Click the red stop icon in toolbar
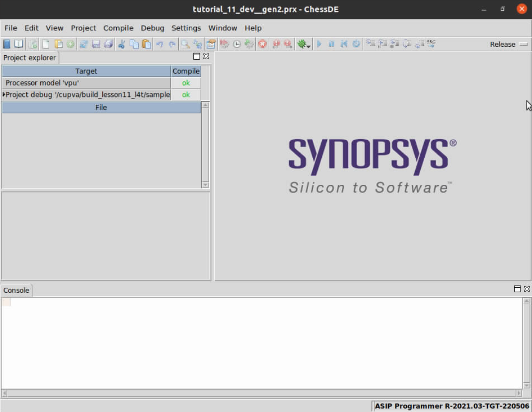Viewport: 532px width, 412px height. tap(262, 44)
